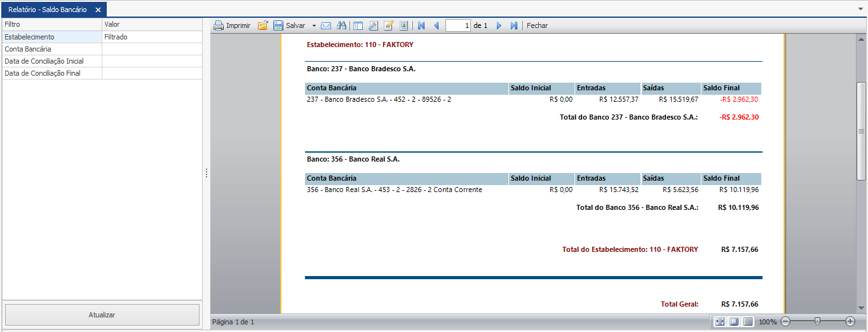Go to first page of report

pyautogui.click(x=421, y=25)
